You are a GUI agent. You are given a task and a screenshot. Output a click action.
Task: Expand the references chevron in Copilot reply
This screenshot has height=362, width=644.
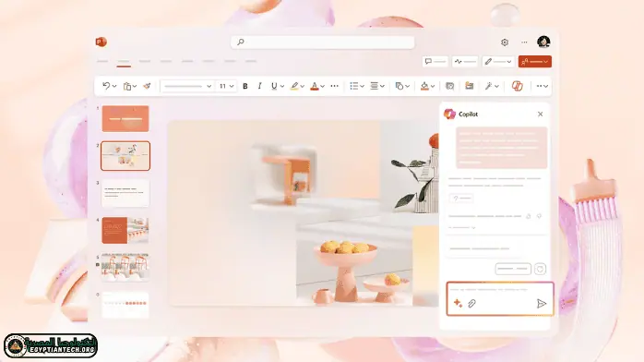[x=473, y=228]
